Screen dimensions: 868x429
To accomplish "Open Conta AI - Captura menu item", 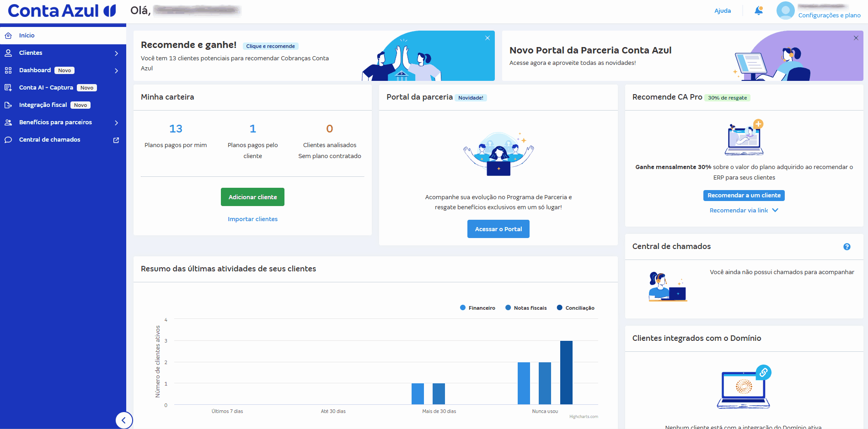I will 46,88.
